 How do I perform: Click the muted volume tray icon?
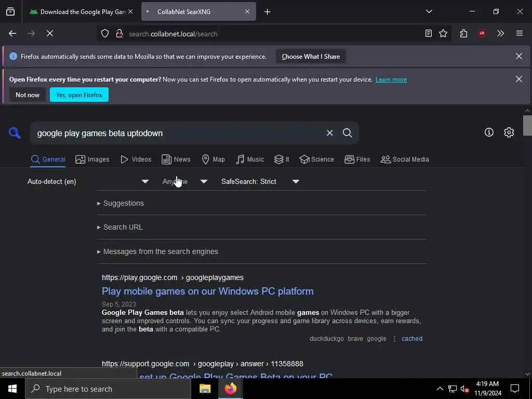tap(464, 389)
